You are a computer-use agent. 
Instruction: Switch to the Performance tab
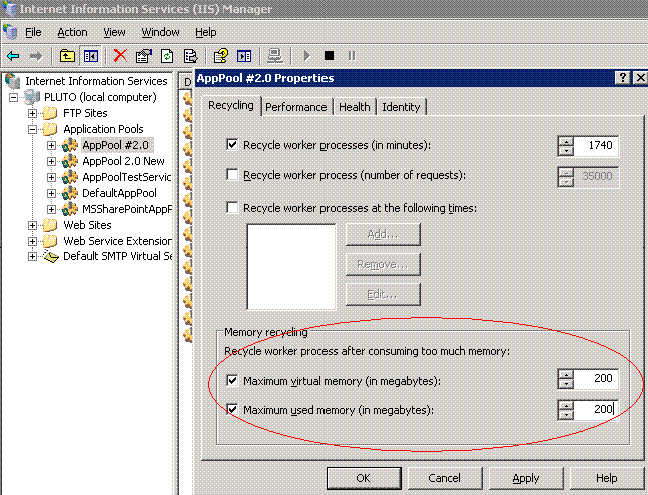(296, 107)
